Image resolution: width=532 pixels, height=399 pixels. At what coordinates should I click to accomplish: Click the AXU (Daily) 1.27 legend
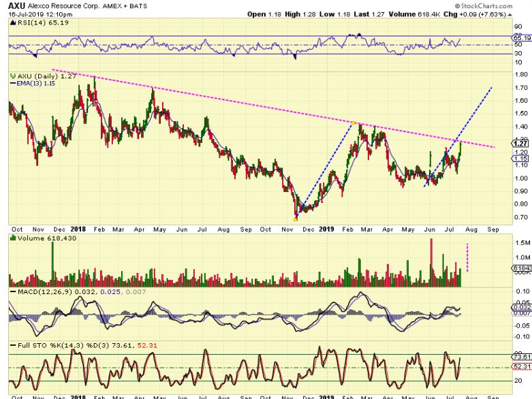tap(47, 76)
